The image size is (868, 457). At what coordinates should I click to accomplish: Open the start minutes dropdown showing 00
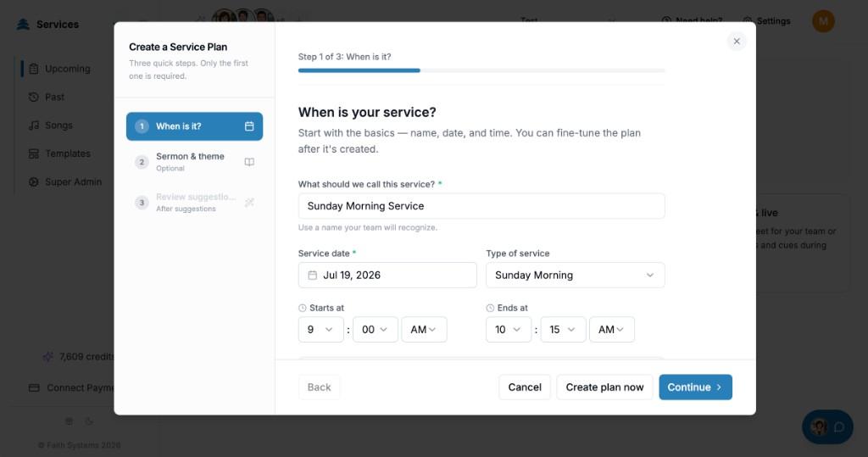[375, 330]
